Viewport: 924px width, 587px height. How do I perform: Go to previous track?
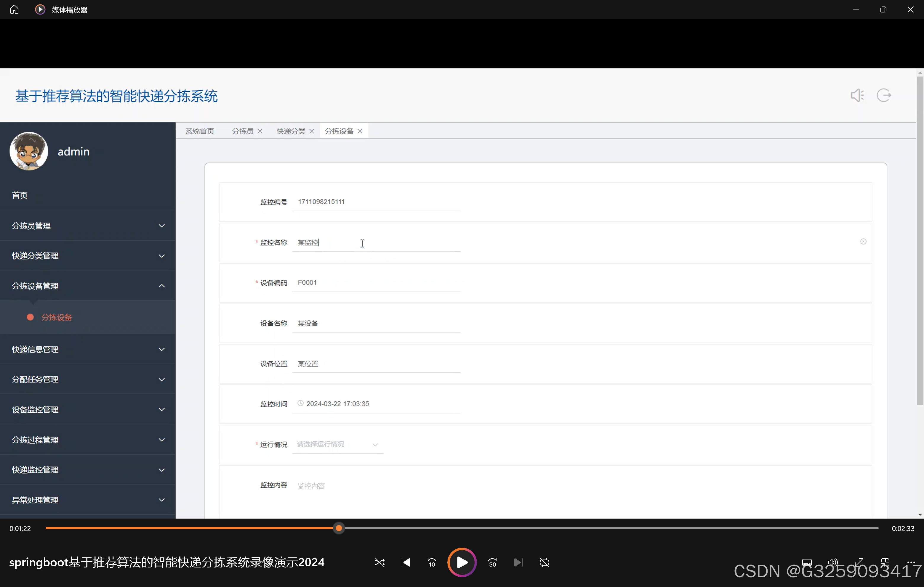(406, 562)
